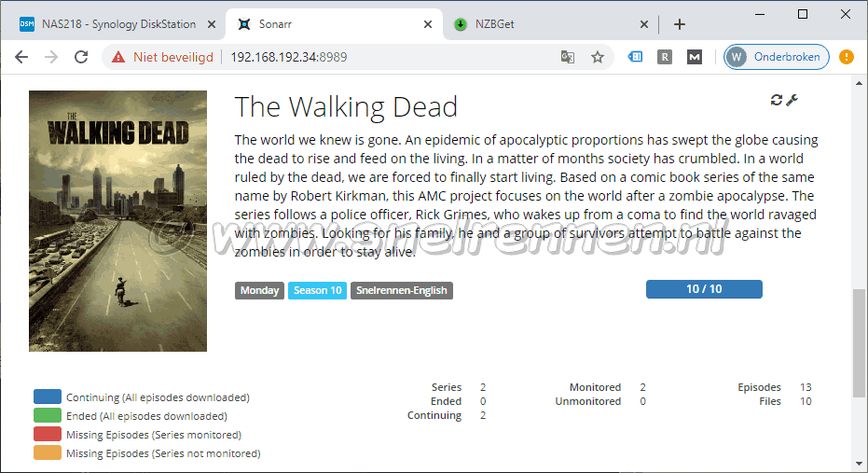Click the 10 / 10 progress bar
The height and width of the screenshot is (473, 868).
[704, 289]
